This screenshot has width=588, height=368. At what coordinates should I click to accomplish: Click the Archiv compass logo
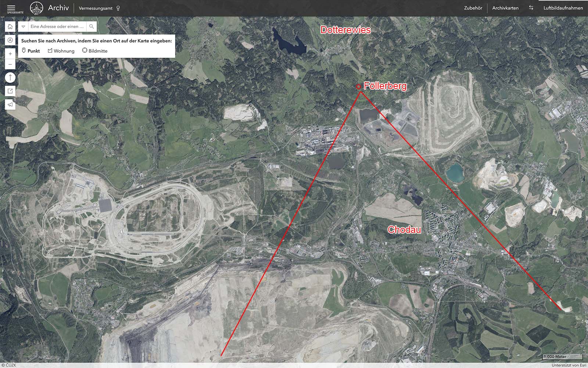click(x=36, y=8)
